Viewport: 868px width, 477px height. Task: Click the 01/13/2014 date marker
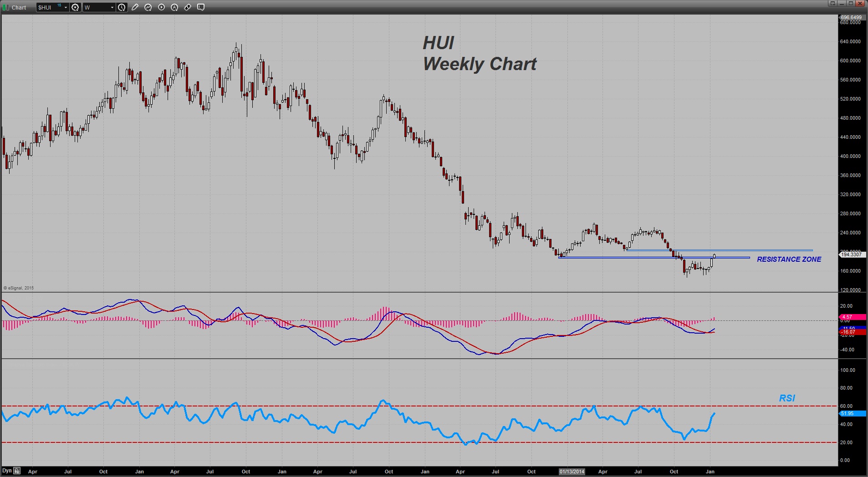[x=572, y=472]
